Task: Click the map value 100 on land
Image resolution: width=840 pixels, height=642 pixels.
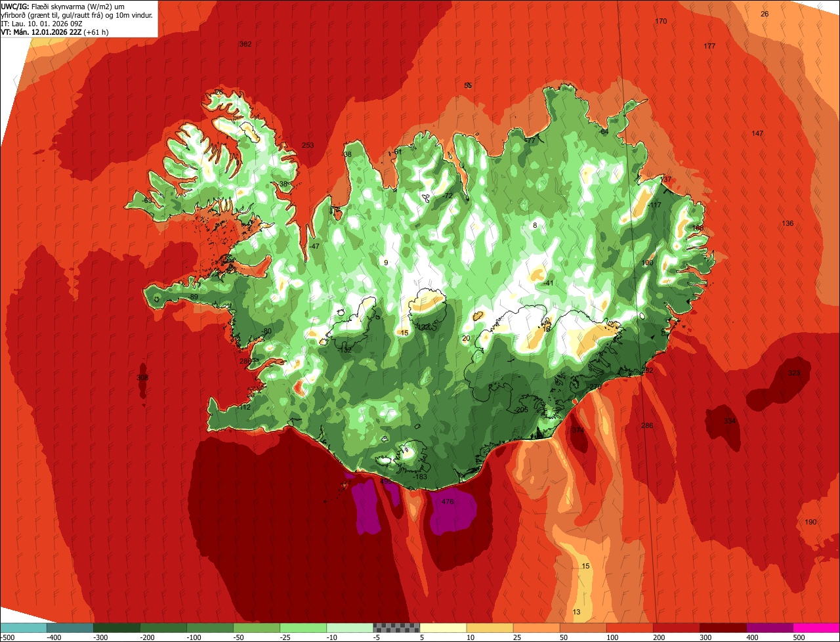Action: coord(648,263)
